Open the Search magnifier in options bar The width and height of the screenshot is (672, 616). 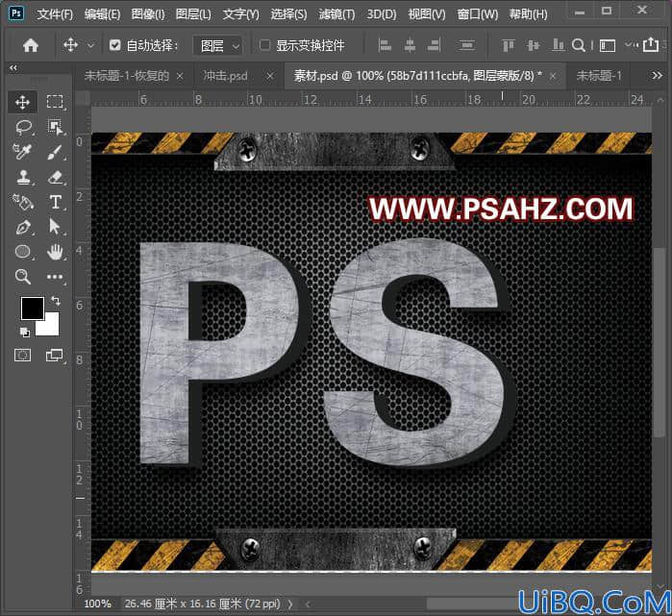pyautogui.click(x=579, y=45)
